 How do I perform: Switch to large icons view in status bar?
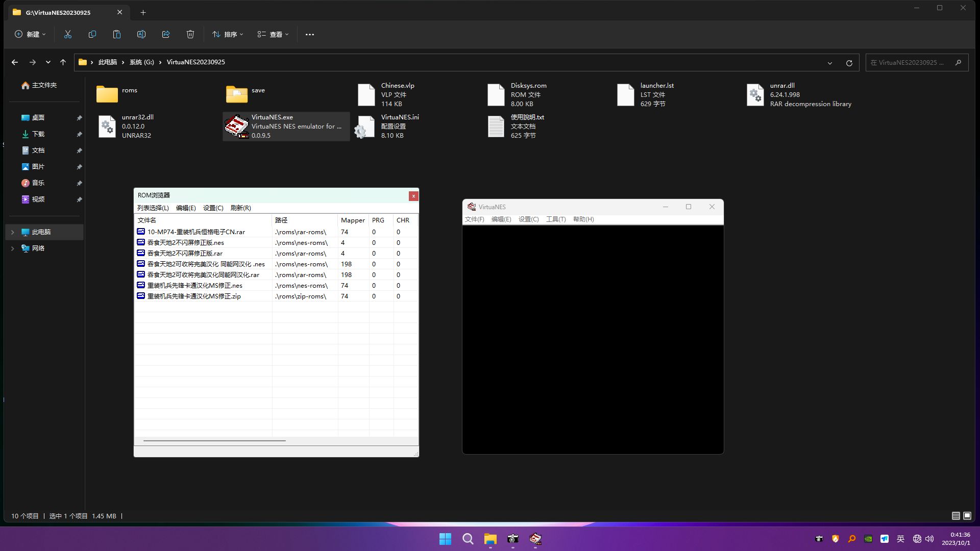pos(967,516)
